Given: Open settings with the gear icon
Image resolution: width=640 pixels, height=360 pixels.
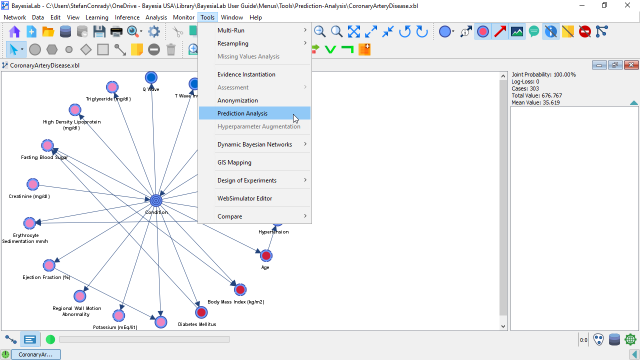Looking at the screenshot, I should 154,31.
